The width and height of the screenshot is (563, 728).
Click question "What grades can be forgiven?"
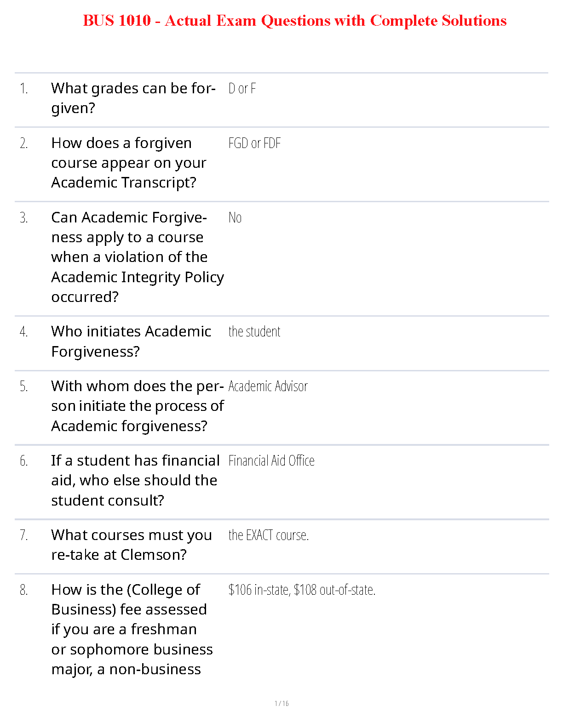tap(133, 98)
